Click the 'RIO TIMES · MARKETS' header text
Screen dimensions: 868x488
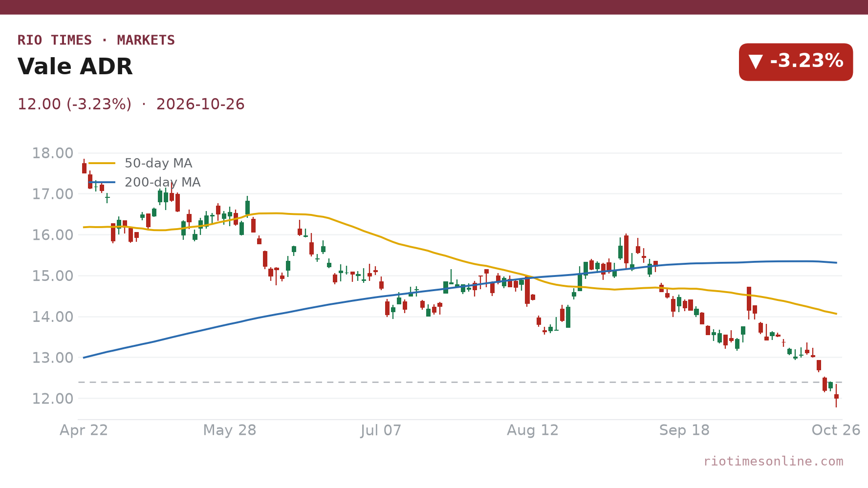(96, 40)
